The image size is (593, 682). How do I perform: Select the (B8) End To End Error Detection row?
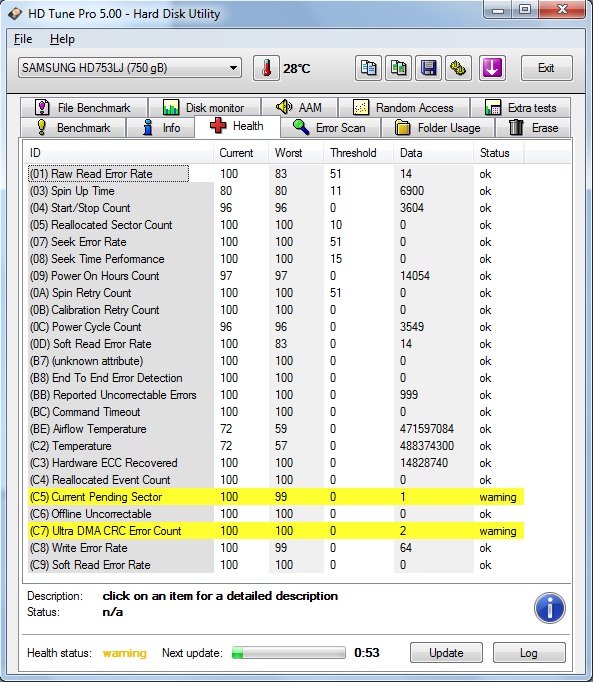(276, 378)
